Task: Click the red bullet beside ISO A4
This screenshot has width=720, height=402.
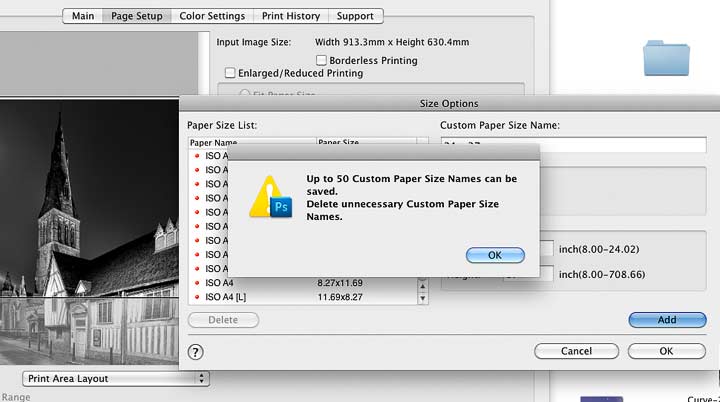Action: pyautogui.click(x=197, y=283)
